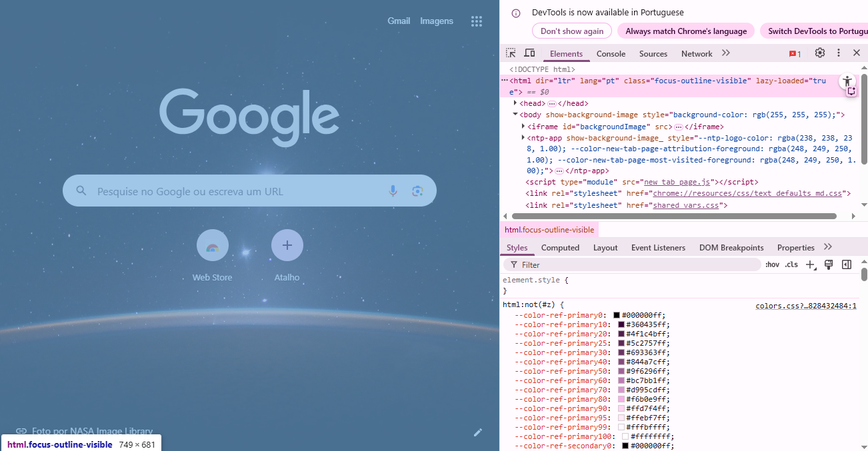Open the Computed styles tab

click(560, 248)
